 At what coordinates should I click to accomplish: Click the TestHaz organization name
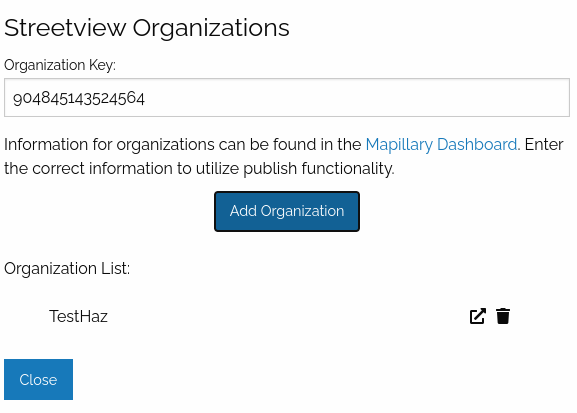[x=78, y=316]
